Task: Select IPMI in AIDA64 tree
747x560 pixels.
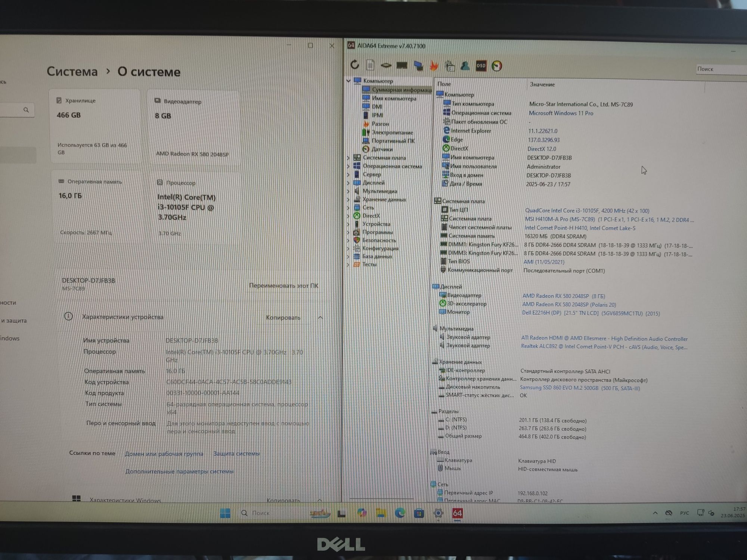Action: tap(373, 115)
